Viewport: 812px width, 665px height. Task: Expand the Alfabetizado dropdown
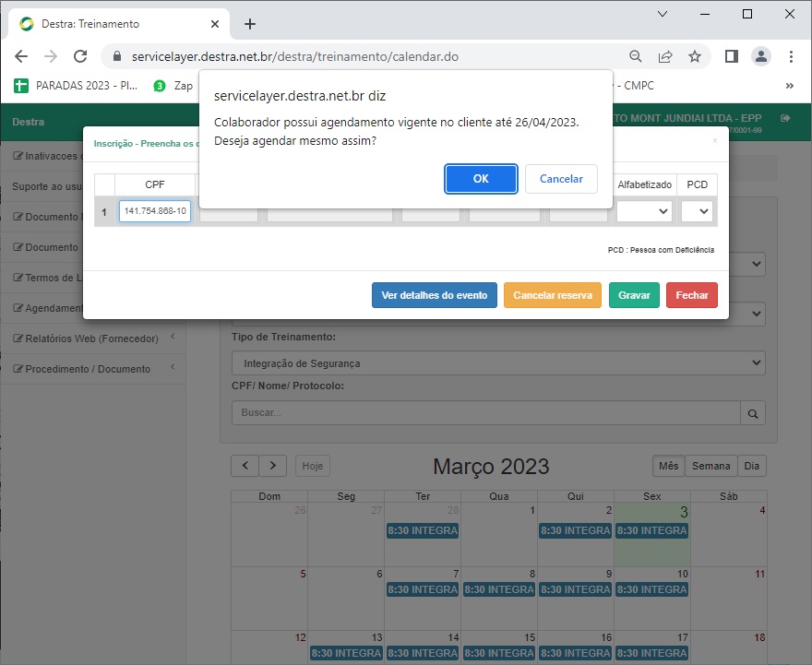(x=645, y=211)
